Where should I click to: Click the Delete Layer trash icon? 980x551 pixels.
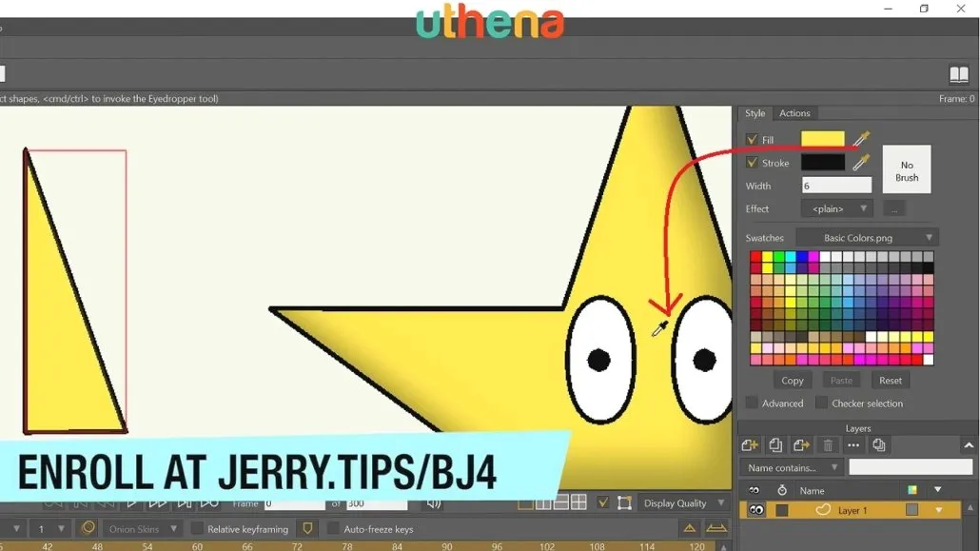(x=828, y=445)
